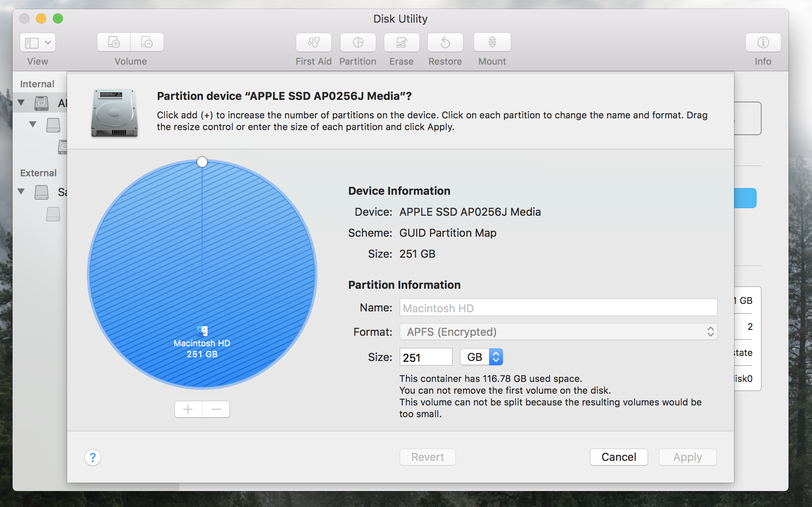Open the GB size unit selector
812x507 pixels.
pyautogui.click(x=481, y=357)
